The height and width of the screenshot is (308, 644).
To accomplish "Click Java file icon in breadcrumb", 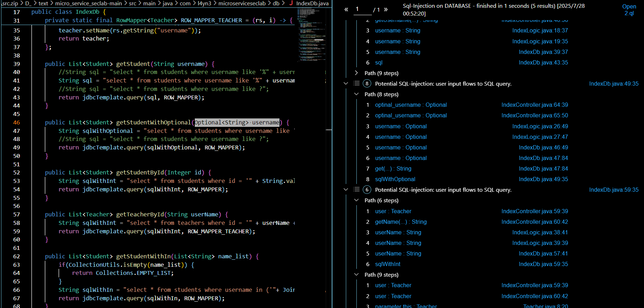I will 291,3.
